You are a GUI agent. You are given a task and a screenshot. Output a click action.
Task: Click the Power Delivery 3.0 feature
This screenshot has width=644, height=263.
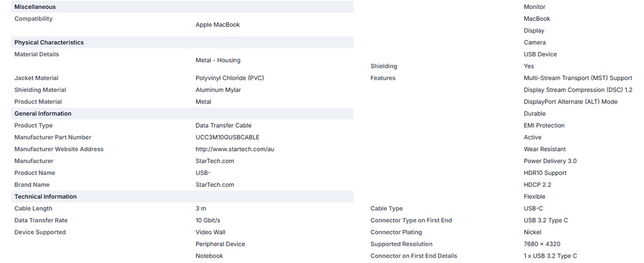click(x=550, y=161)
